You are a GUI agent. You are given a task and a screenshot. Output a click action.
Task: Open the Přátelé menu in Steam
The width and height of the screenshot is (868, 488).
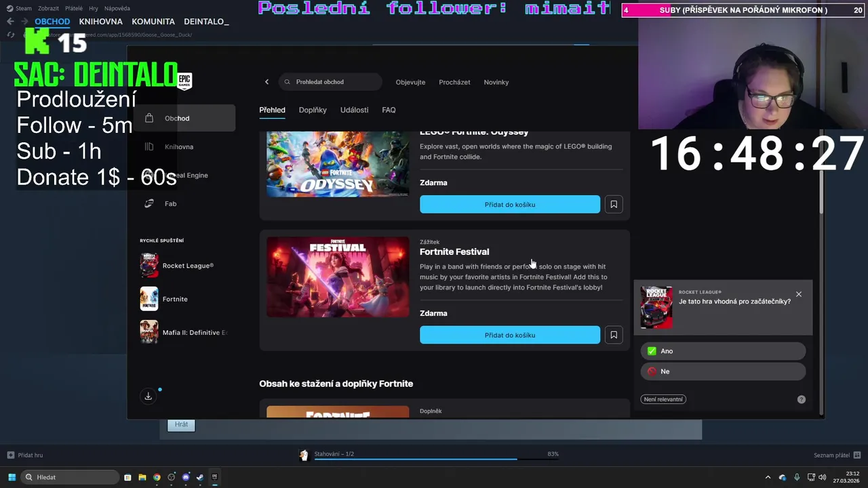74,8
